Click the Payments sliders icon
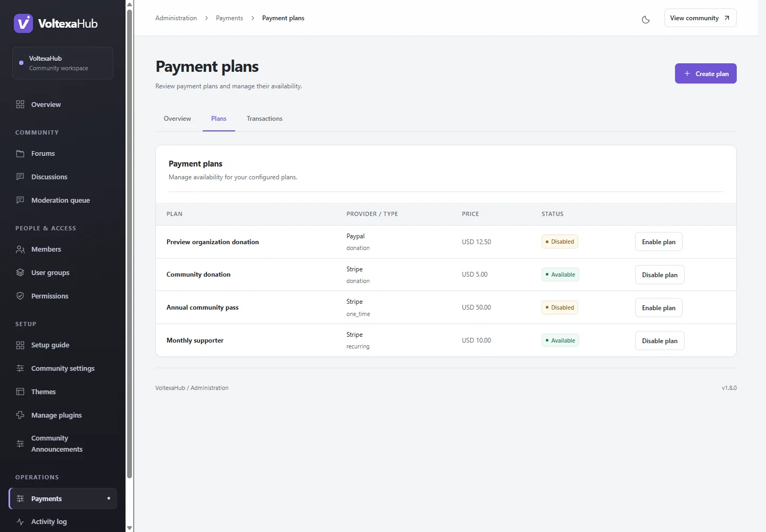The width and height of the screenshot is (766, 532). tap(20, 498)
